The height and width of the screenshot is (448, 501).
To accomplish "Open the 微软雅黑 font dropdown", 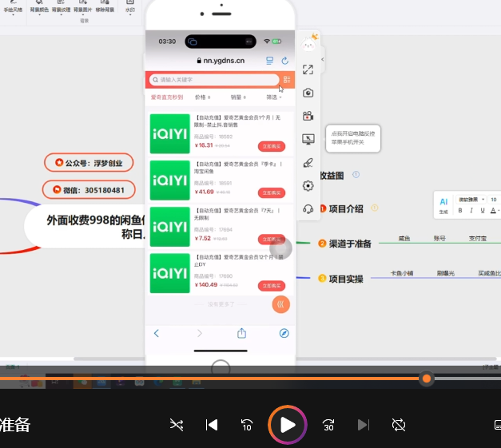I will [471, 200].
